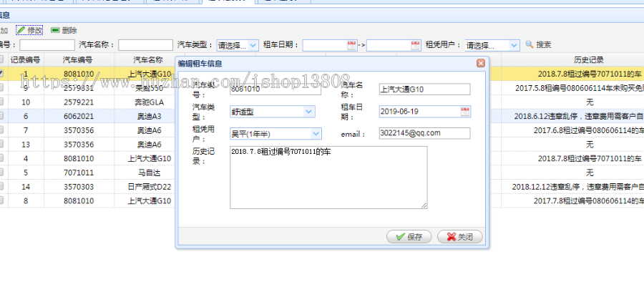Click the 日产厢式D22 car name cell
The width and height of the screenshot is (644, 282).
[x=149, y=187]
